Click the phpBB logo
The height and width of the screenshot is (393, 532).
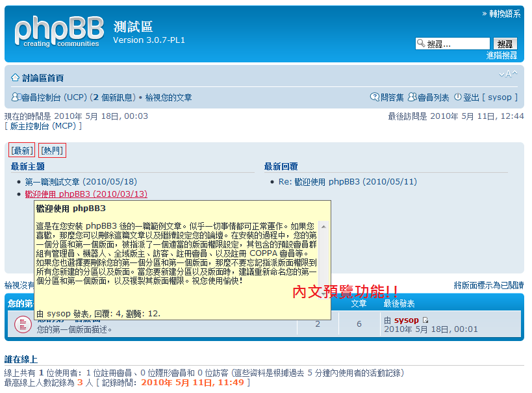coord(58,32)
